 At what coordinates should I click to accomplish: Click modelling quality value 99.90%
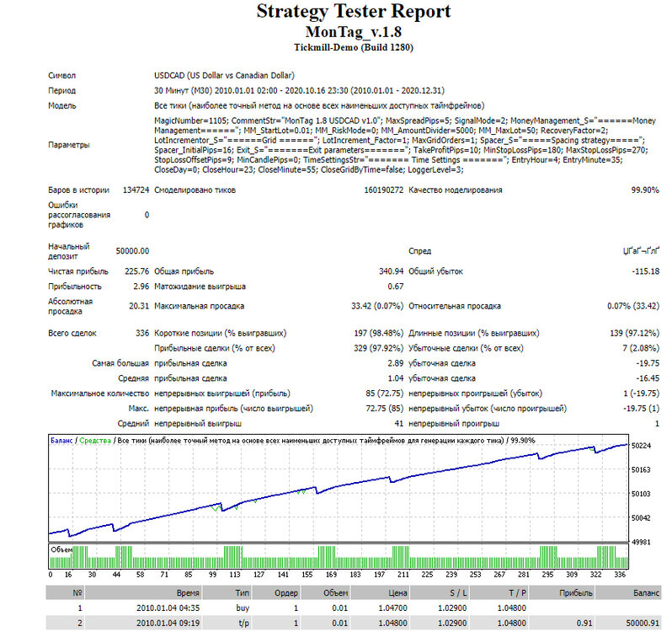click(645, 190)
